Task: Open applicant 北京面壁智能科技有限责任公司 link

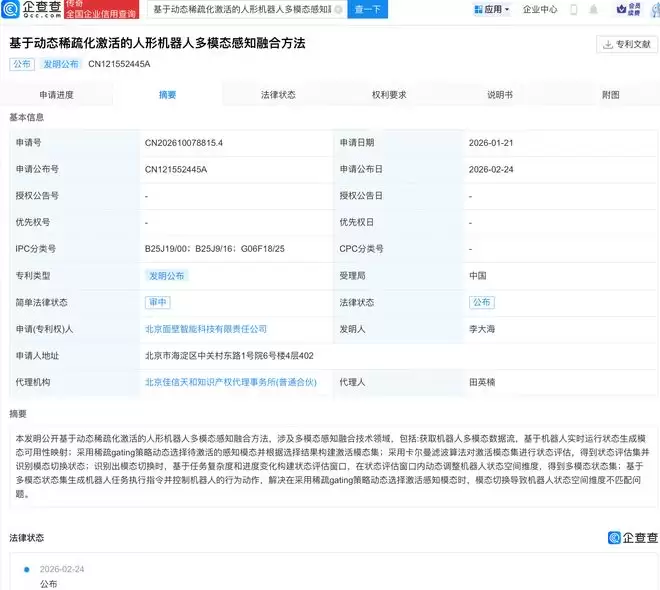Action: coord(206,328)
